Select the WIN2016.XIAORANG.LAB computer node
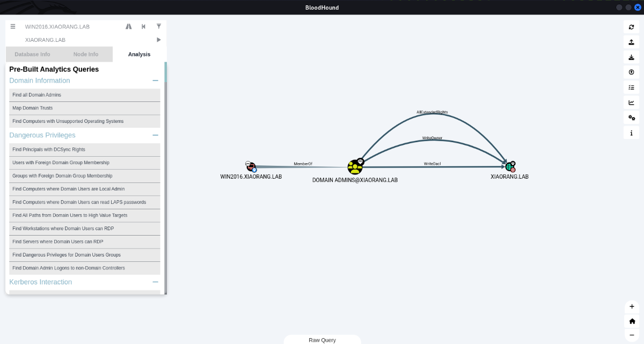The width and height of the screenshot is (644, 344). coord(251,167)
